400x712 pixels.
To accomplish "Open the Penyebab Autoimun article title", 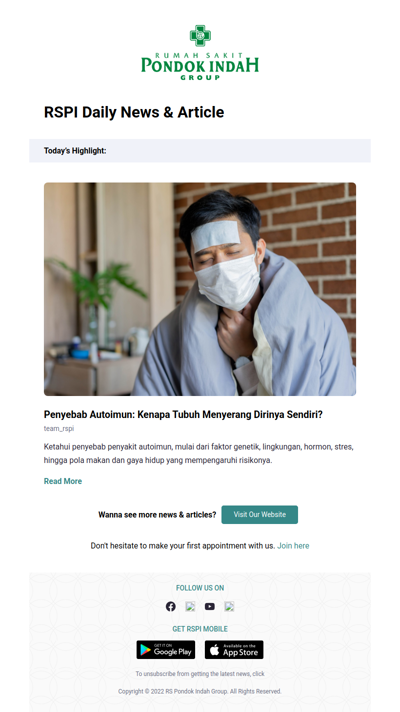I will [x=183, y=414].
